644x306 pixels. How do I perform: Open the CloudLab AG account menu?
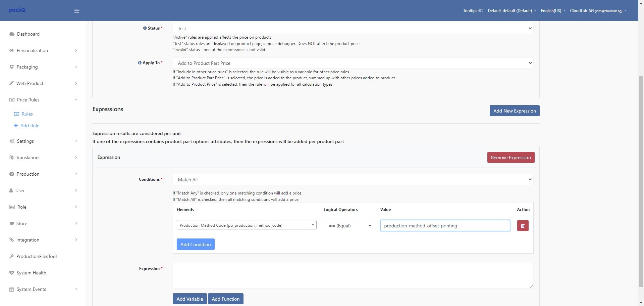598,11
